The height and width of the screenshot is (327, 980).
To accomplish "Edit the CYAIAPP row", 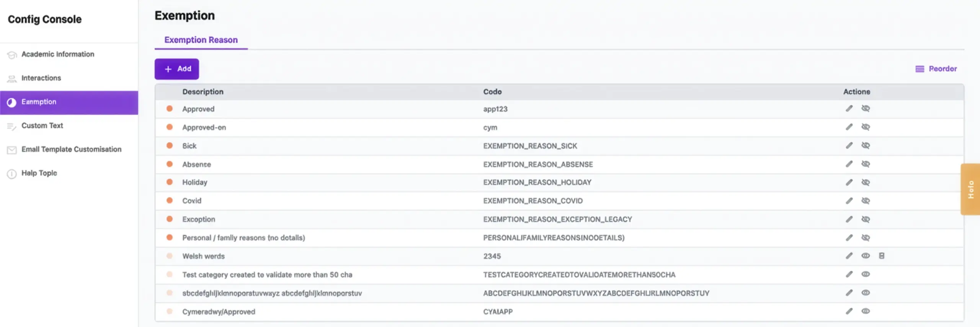I will [849, 311].
